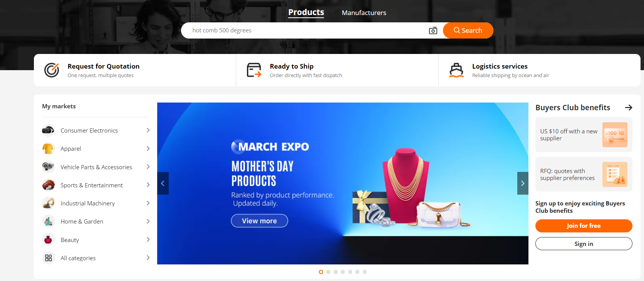644x281 pixels.
Task: Click the Logistics services ship icon
Action: (456, 70)
